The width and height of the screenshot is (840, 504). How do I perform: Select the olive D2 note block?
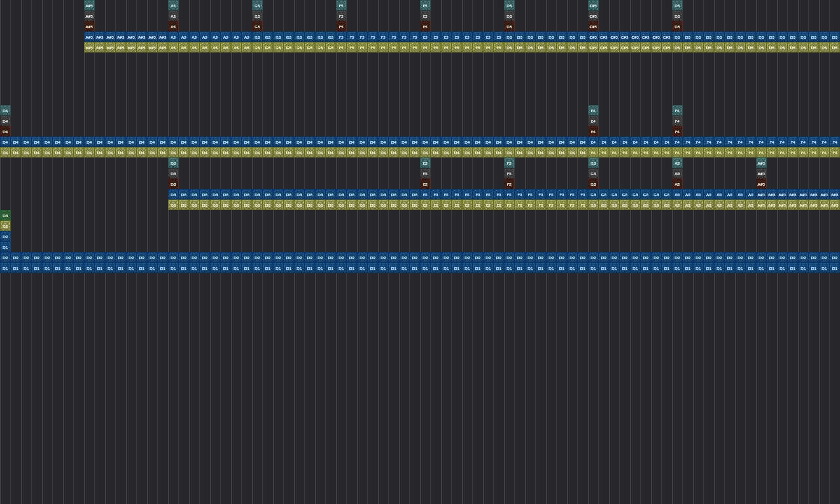5,226
